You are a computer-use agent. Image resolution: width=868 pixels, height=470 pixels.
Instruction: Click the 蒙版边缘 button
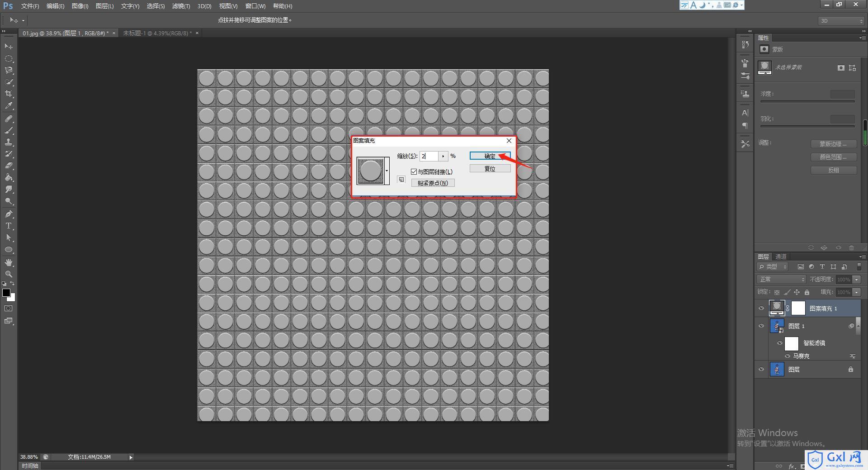pos(833,144)
